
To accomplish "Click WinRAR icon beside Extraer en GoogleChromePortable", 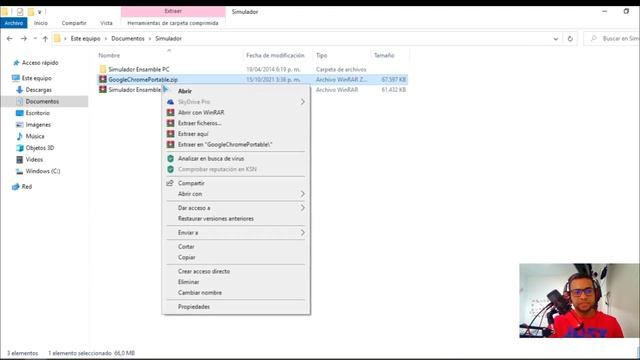I will coord(171,144).
